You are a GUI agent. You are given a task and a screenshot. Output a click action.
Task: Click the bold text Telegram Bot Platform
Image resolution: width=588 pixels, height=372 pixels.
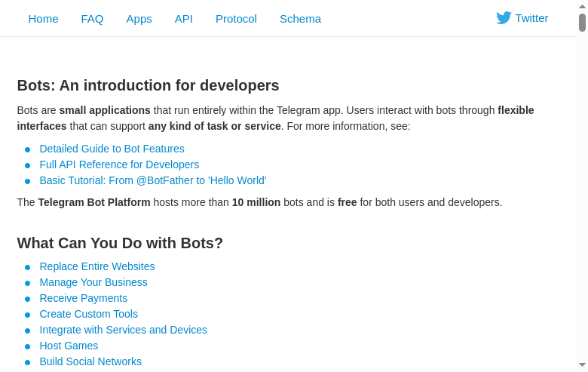94,202
